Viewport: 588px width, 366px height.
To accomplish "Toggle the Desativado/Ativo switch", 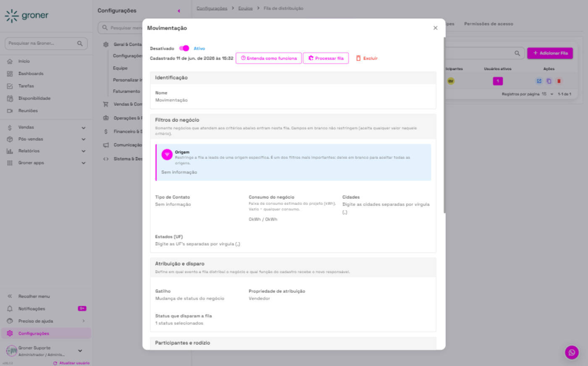I will coord(184,48).
